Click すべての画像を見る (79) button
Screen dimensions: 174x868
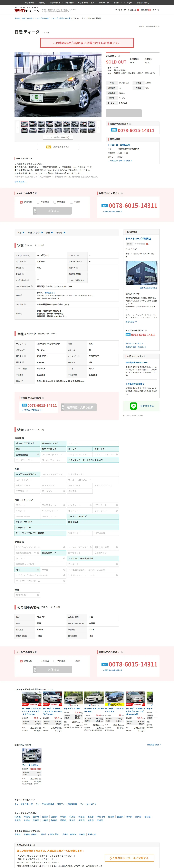pos(58,137)
